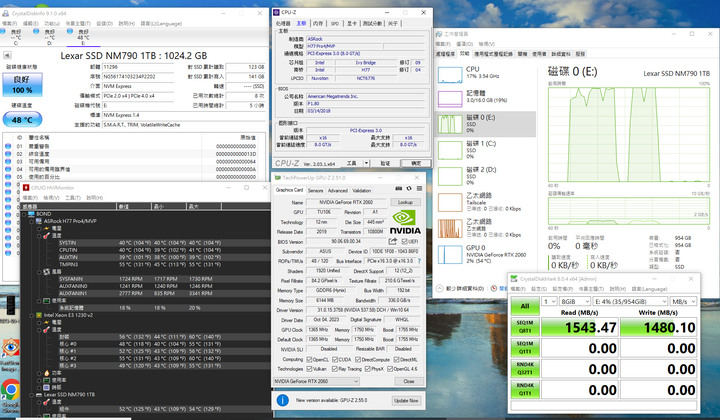Toggle the Ray Tracing checkbox in GPU-Z

[335, 369]
